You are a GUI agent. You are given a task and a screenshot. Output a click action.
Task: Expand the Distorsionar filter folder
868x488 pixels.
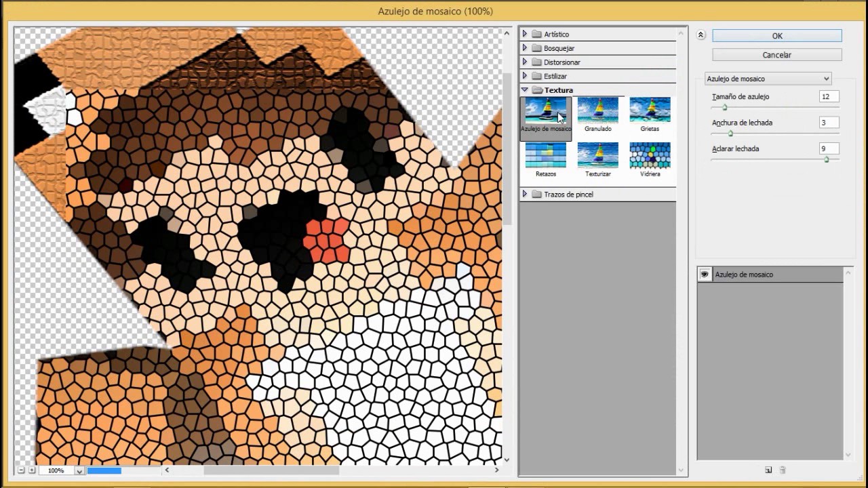525,62
